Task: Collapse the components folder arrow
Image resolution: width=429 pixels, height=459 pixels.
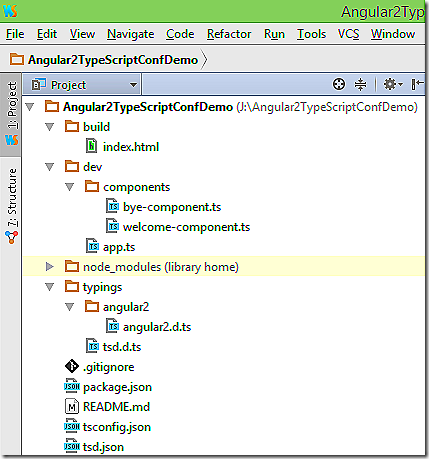Action: tap(69, 187)
